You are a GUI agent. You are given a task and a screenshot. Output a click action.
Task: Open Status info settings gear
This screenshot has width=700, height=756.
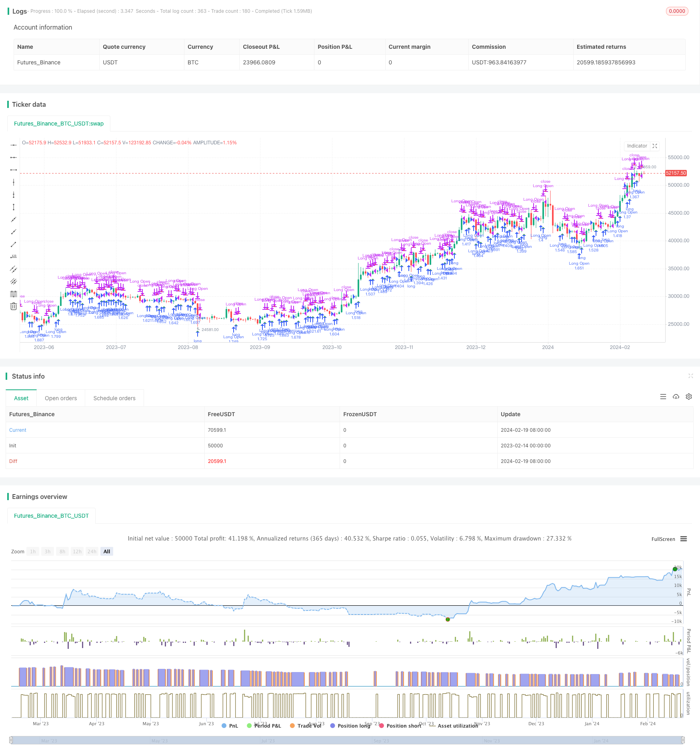point(689,397)
